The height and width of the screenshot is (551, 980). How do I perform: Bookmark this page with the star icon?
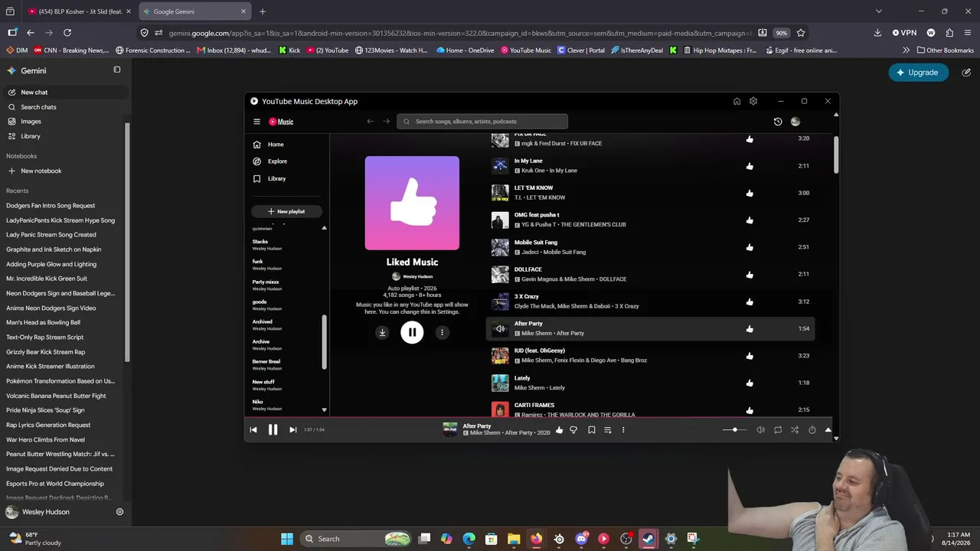[x=801, y=33]
